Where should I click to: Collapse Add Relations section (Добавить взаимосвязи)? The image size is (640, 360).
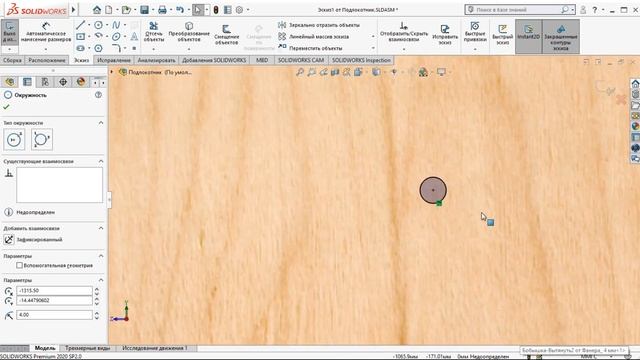(x=101, y=228)
